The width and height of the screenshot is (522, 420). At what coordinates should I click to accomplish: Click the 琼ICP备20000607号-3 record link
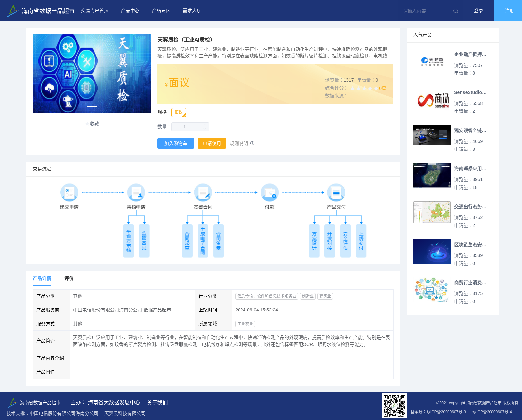tap(446, 412)
